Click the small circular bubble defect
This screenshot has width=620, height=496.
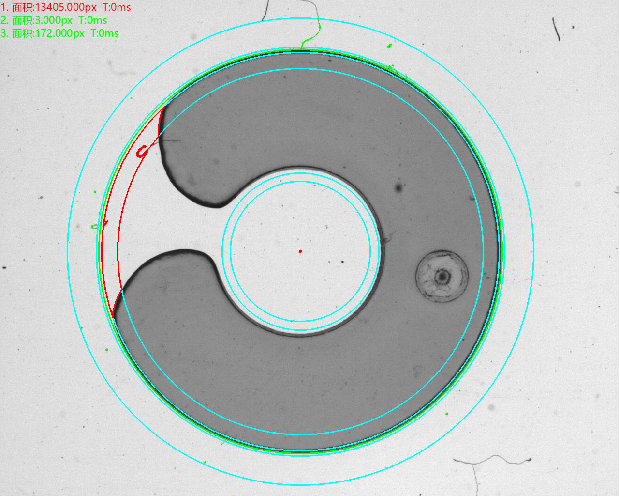point(441,274)
